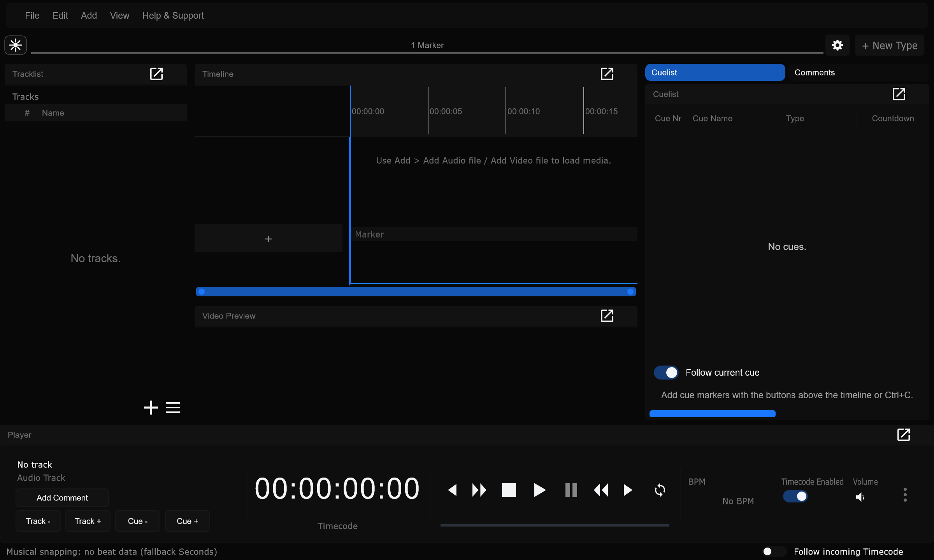Viewport: 934px width, 560px height.
Task: Click the Type column header
Action: pos(795,118)
